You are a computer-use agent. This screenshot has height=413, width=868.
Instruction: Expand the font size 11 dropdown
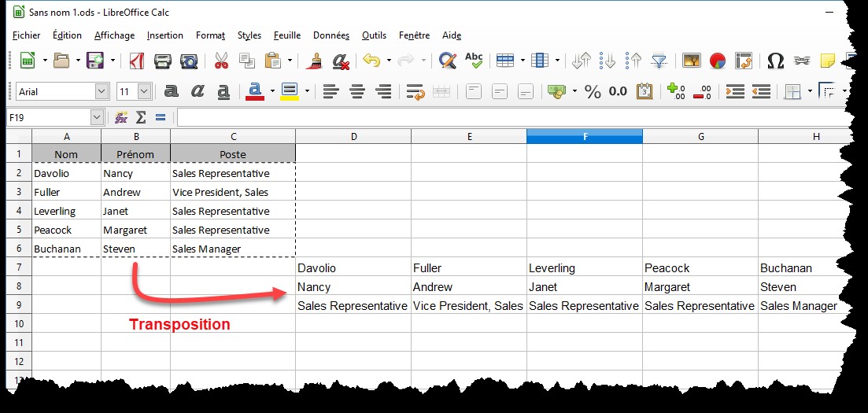(144, 92)
